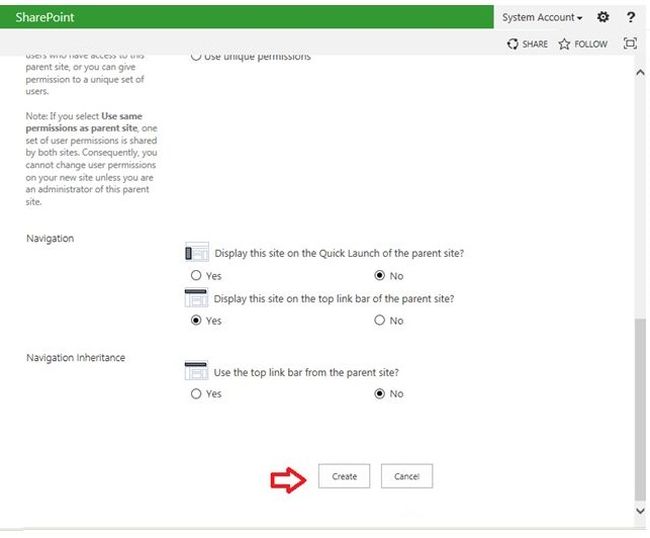The height and width of the screenshot is (538, 650).
Task: Select No for top link bar display
Action: pos(379,320)
